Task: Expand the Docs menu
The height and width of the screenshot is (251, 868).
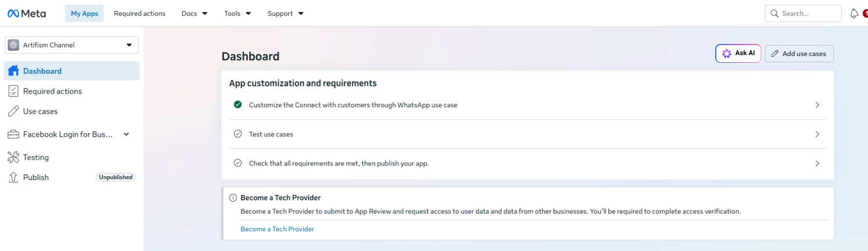Action: [194, 14]
